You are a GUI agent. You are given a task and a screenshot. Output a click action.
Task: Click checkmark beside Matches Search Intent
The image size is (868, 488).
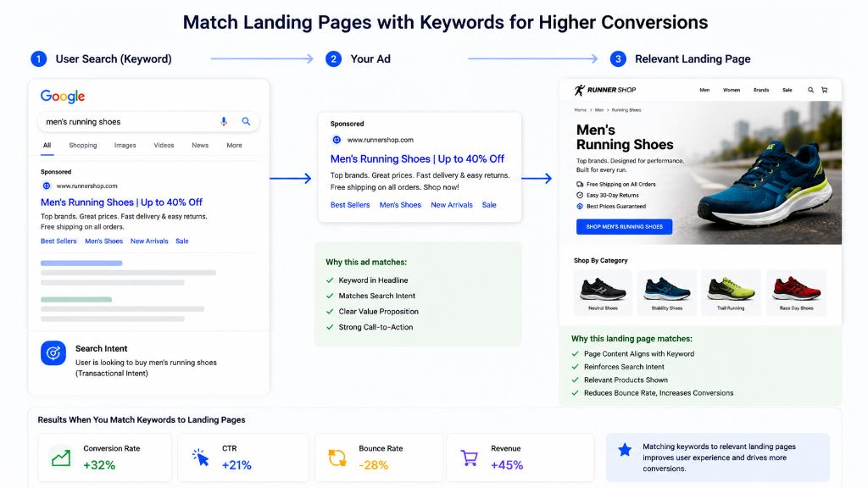pos(330,296)
